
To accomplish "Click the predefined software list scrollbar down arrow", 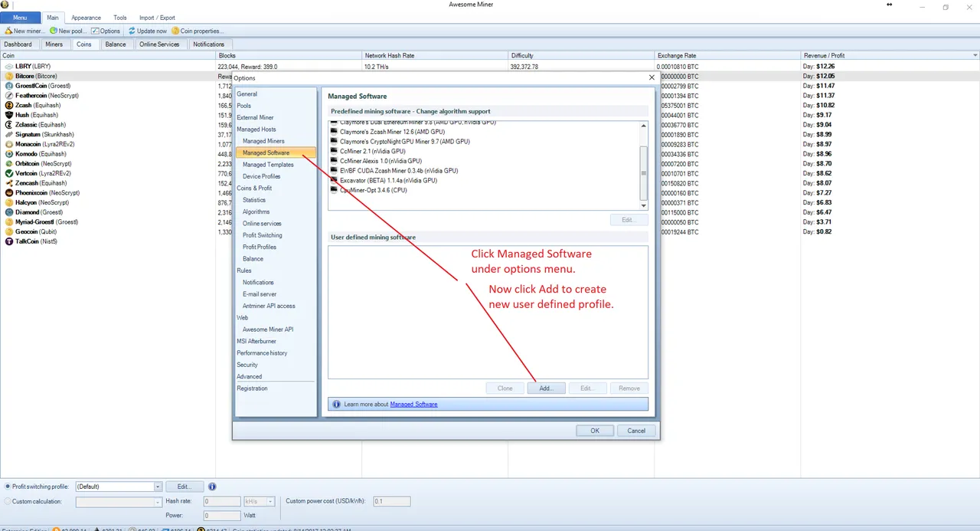I will coord(644,205).
